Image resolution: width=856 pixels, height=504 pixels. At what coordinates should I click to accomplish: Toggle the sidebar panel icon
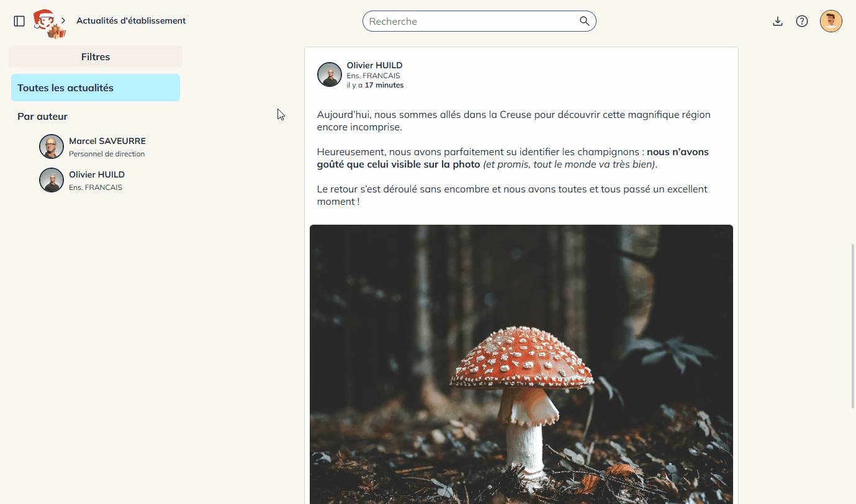[19, 21]
